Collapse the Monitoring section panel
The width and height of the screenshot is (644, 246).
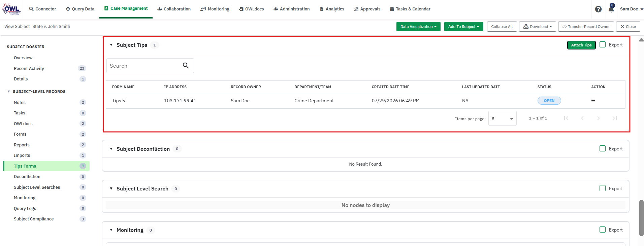[111, 230]
